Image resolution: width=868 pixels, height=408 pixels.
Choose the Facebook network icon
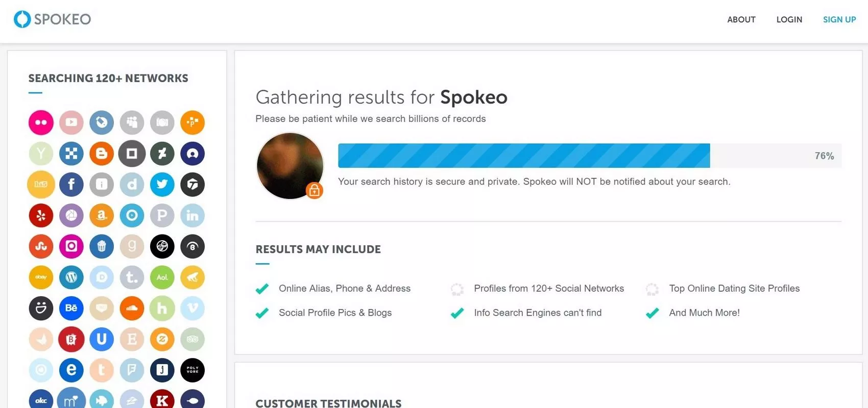pyautogui.click(x=71, y=184)
